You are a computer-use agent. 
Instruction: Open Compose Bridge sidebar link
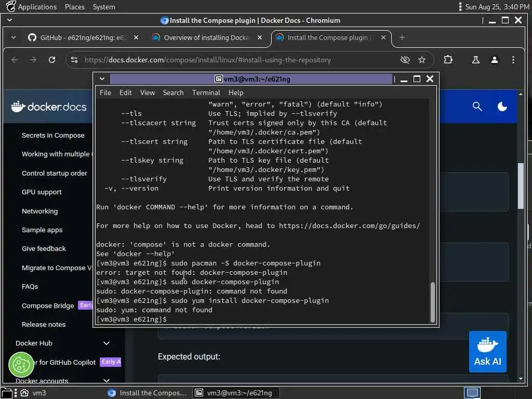(48, 305)
